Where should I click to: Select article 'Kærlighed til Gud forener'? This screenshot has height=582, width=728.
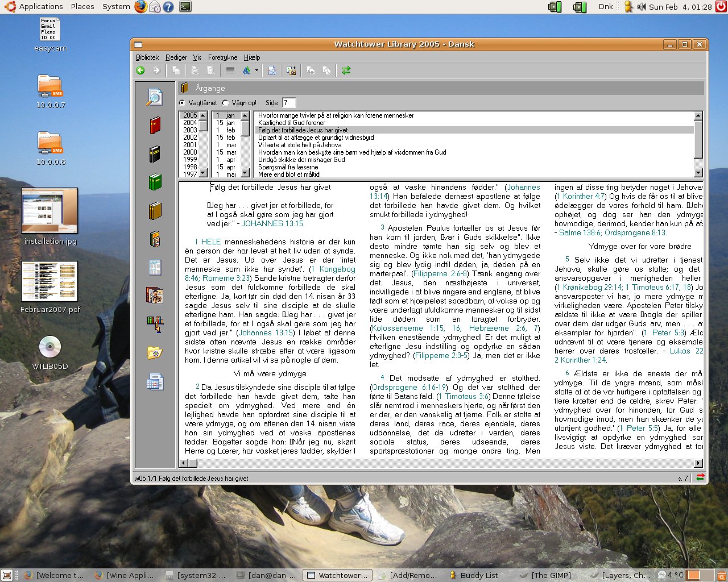click(x=474, y=123)
